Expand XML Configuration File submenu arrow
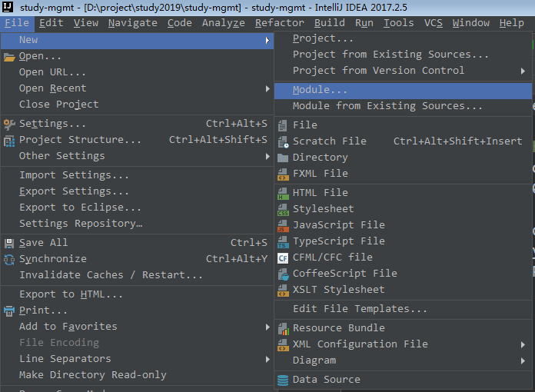 pos(523,345)
